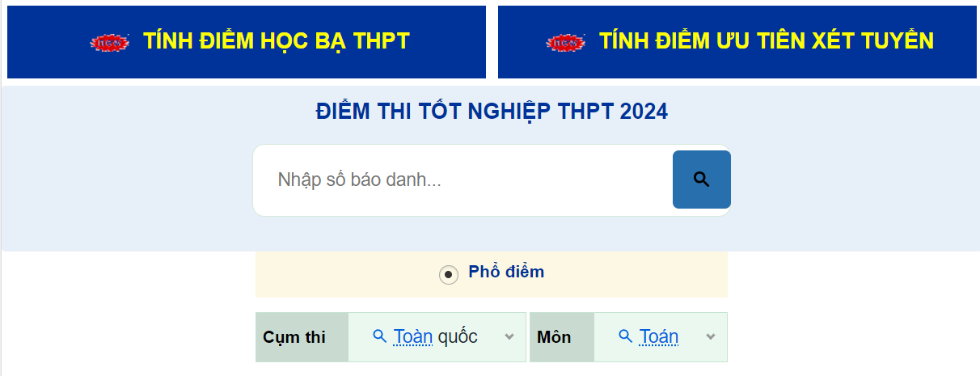Open Tính điểm ưu tiên xét tuyển banner
Screen dimensions: 980x376
766,41
